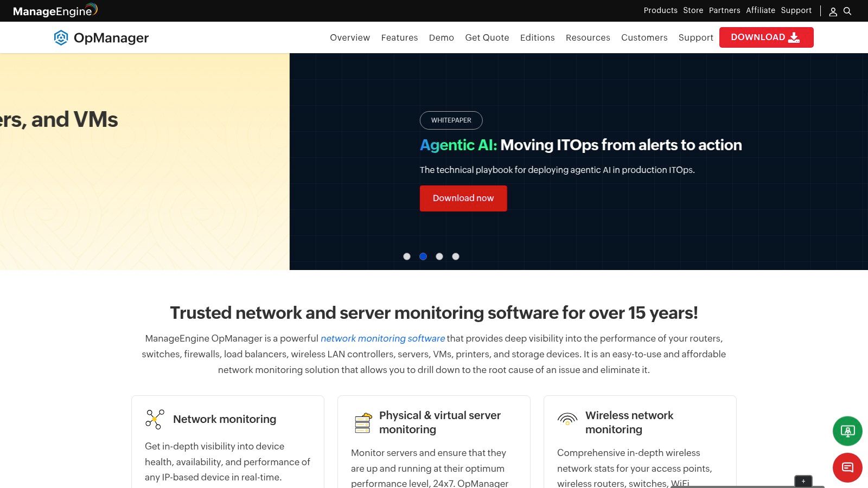Screen dimensions: 868x488
Task: Select the fourth carousel slide dot
Action: [x=456, y=256]
